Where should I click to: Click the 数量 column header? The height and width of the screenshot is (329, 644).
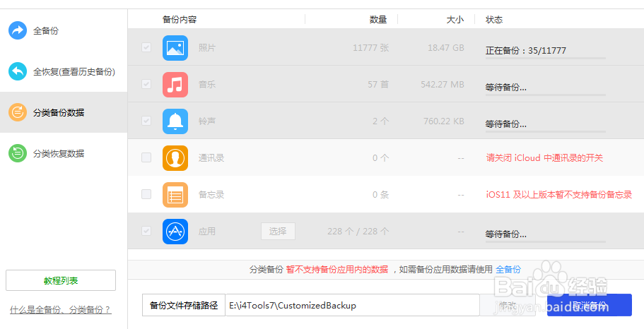(378, 20)
